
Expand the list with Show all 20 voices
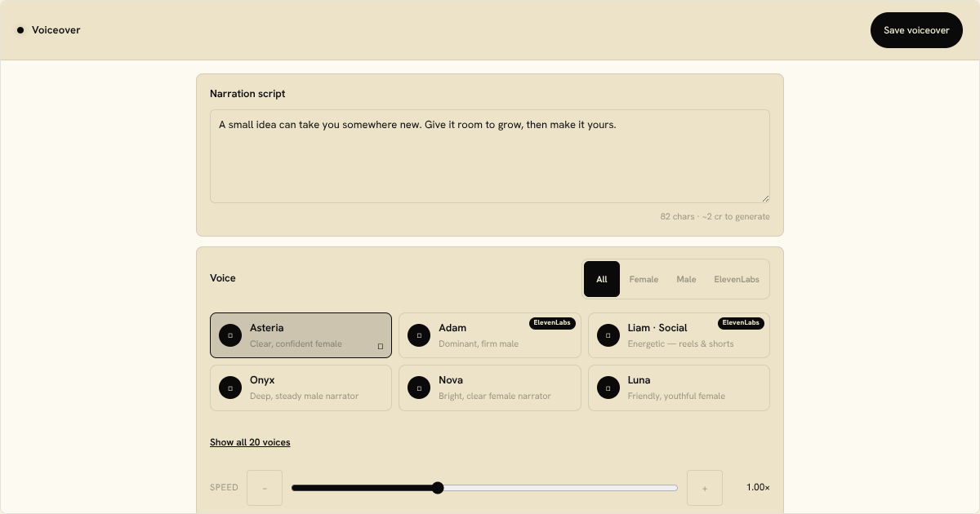pyautogui.click(x=250, y=442)
